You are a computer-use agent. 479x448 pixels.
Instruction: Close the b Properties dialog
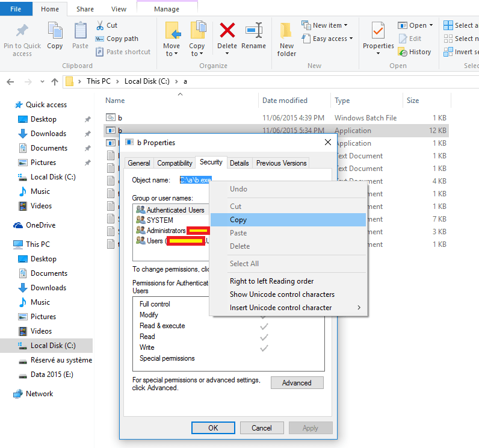click(328, 142)
